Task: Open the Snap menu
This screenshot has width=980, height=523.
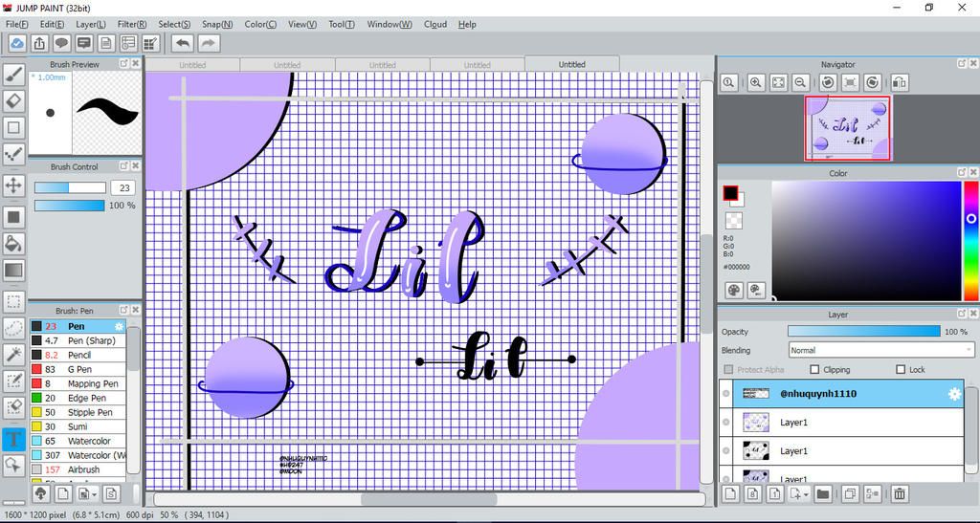Action: point(217,24)
